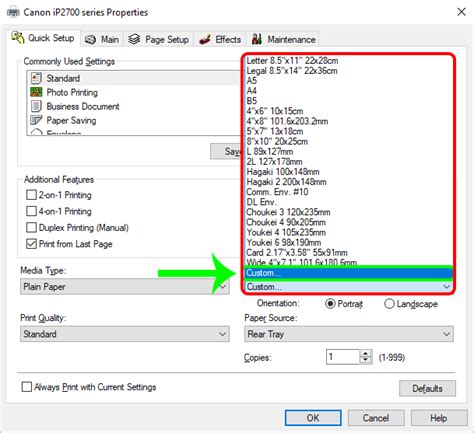Select Comm. Env. #10 size

[277, 192]
